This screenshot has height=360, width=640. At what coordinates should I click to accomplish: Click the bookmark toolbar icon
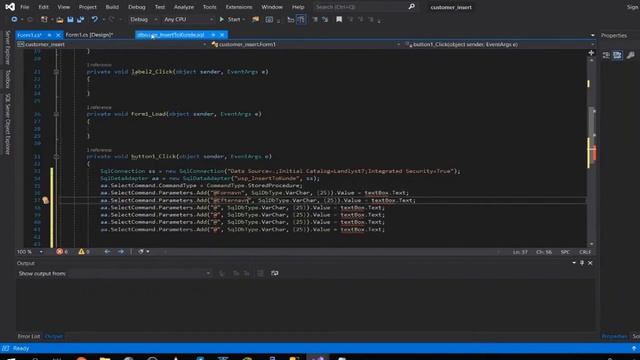coord(339,19)
